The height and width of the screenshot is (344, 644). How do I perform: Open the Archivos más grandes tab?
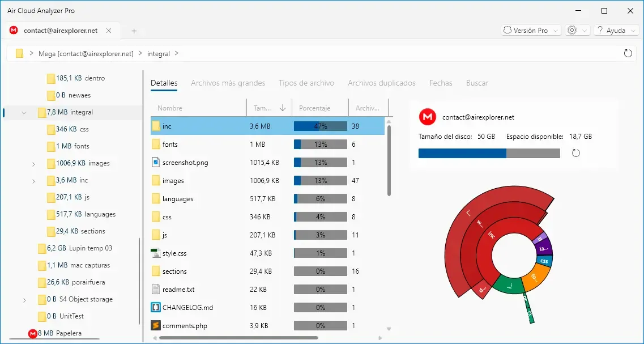click(x=228, y=83)
